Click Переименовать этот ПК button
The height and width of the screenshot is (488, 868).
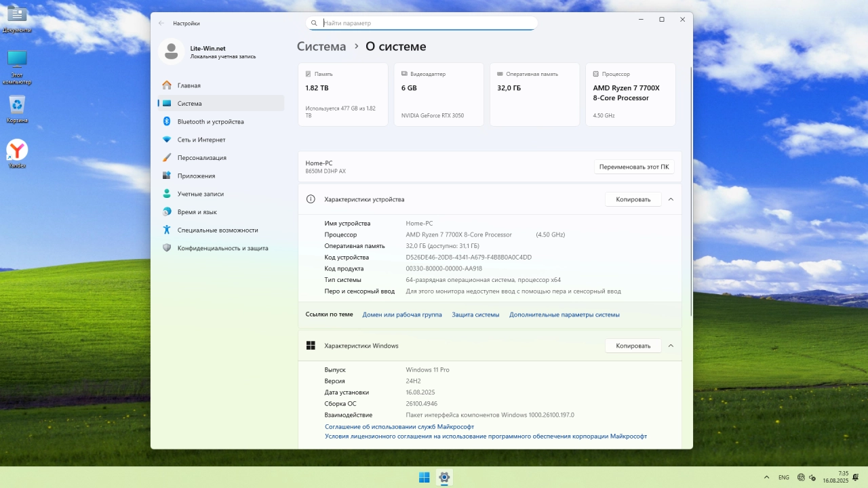[634, 167]
